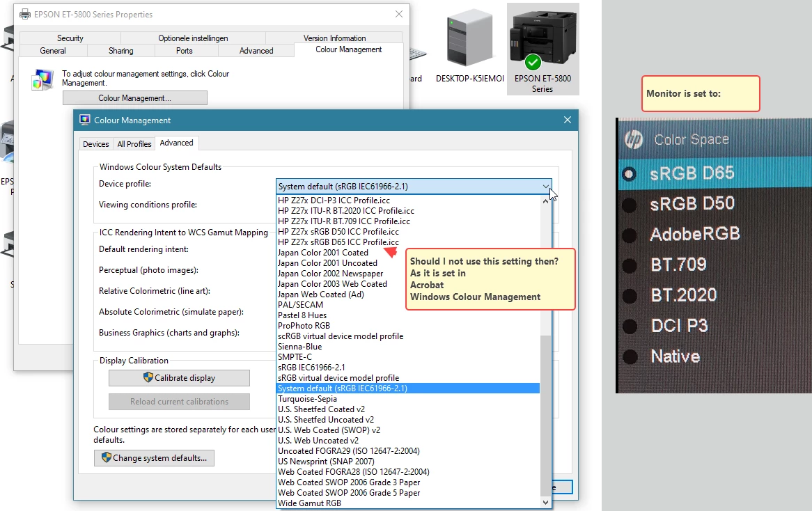Click the dropdown list scrollbar thumb
812x511 pixels.
(545, 414)
